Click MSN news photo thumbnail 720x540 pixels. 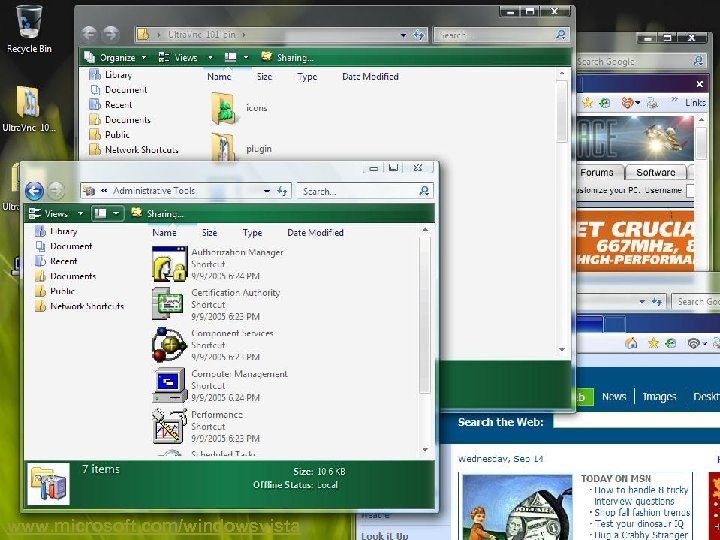coord(518,507)
